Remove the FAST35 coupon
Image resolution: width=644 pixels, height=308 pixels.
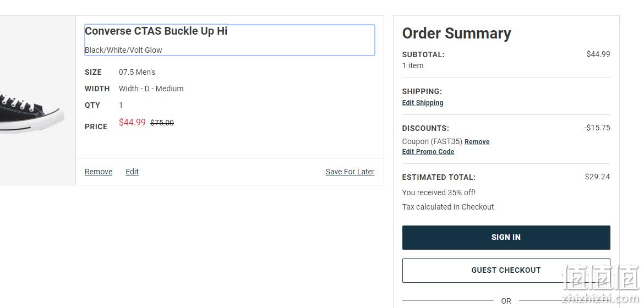tap(477, 142)
